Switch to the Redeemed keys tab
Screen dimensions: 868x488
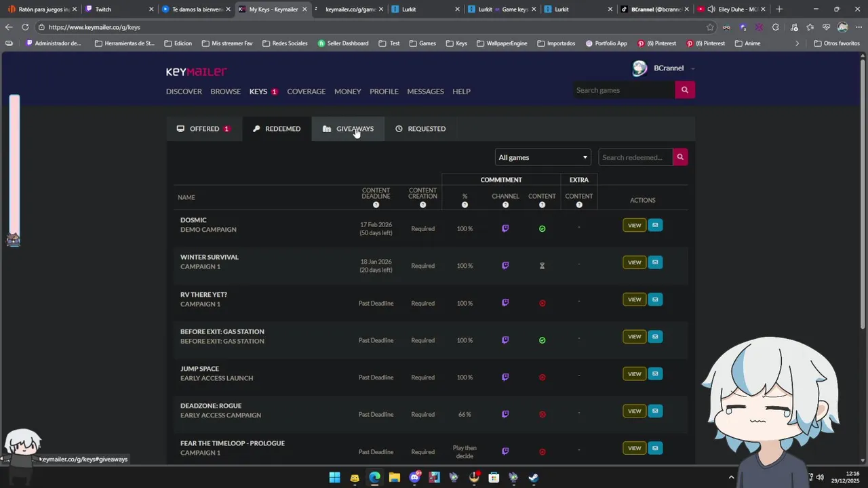click(x=277, y=129)
